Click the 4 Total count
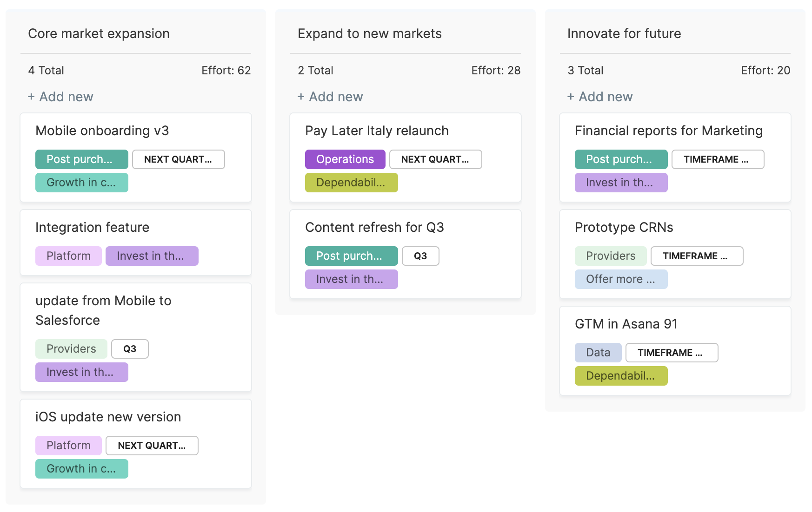The height and width of the screenshot is (512, 812). (x=46, y=71)
